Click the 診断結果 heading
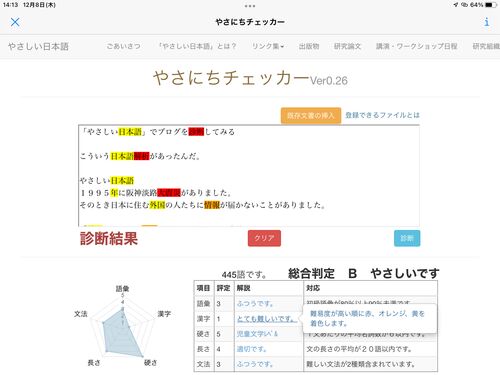The image size is (500, 375). [x=109, y=239]
